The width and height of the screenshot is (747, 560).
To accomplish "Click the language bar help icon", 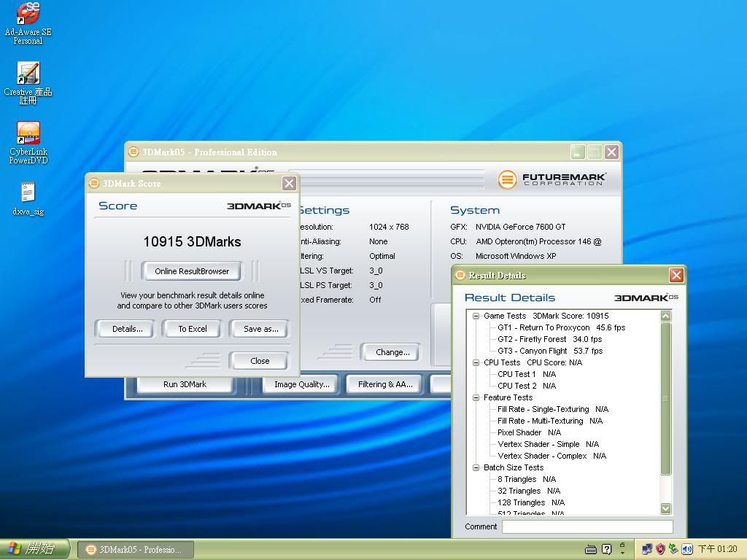I will pyautogui.click(x=606, y=549).
